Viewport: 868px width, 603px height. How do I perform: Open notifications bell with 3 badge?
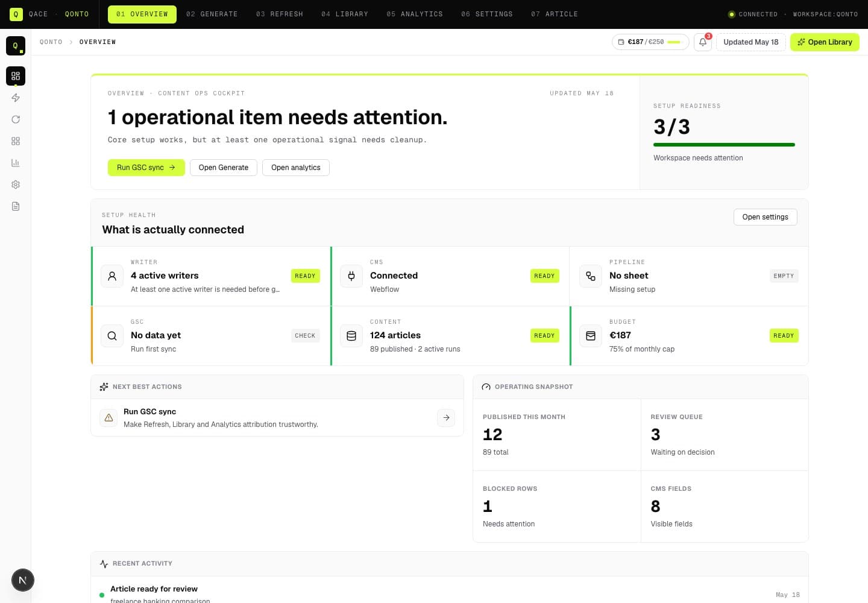tap(703, 42)
